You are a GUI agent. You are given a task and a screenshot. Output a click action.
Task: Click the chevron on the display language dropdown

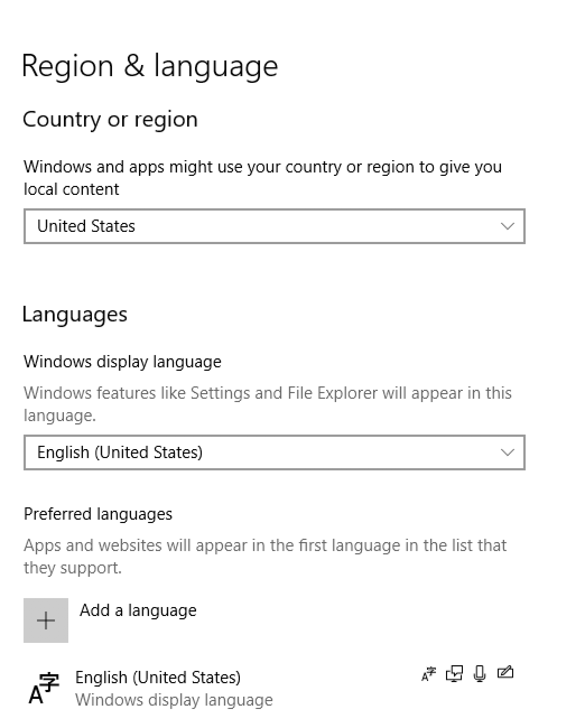pyautogui.click(x=508, y=452)
